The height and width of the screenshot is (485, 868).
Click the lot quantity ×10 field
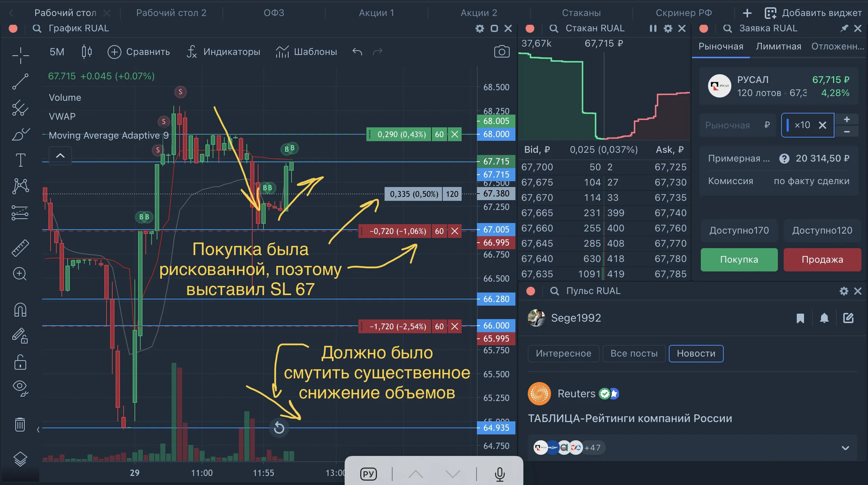(808, 125)
